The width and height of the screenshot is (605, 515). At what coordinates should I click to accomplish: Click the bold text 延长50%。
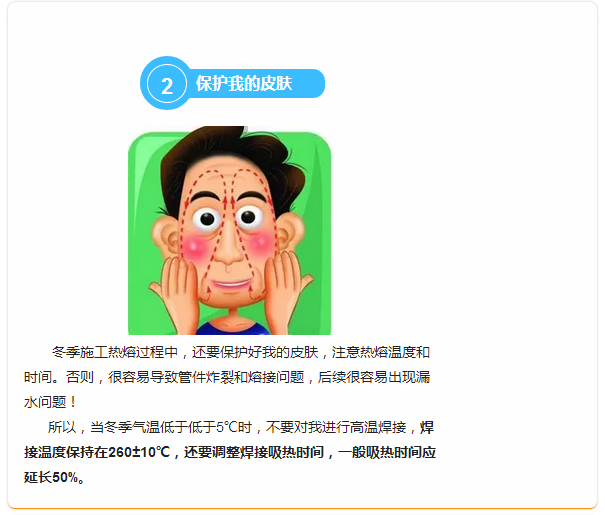54,477
